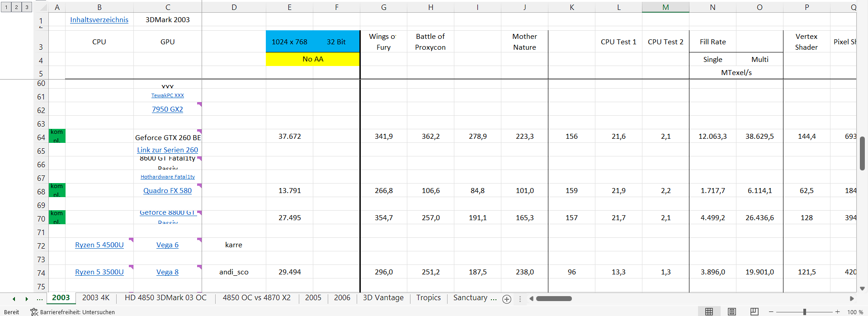
Task: Select value 13.791 in row 68
Action: click(289, 190)
